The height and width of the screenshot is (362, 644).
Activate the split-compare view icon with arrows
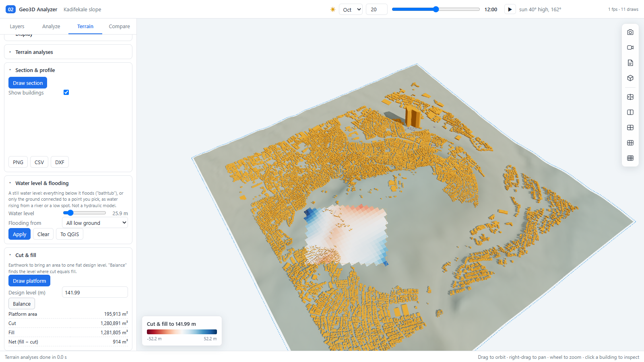click(630, 97)
